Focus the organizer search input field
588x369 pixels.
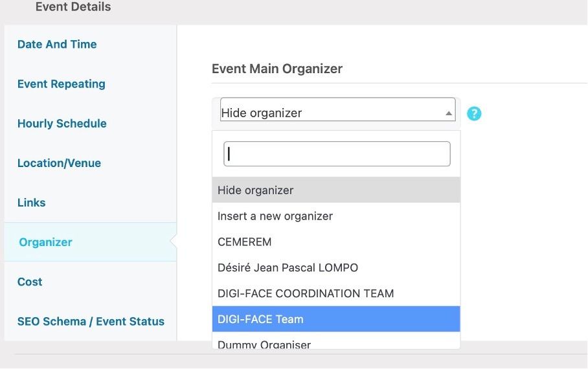337,154
